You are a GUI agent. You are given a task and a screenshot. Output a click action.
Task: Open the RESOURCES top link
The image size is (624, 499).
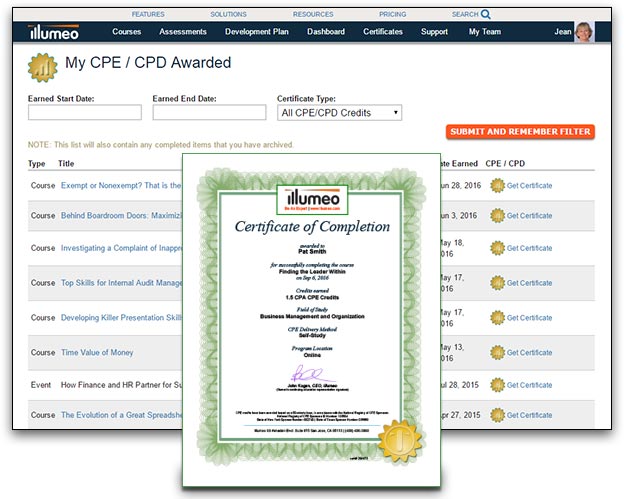313,14
